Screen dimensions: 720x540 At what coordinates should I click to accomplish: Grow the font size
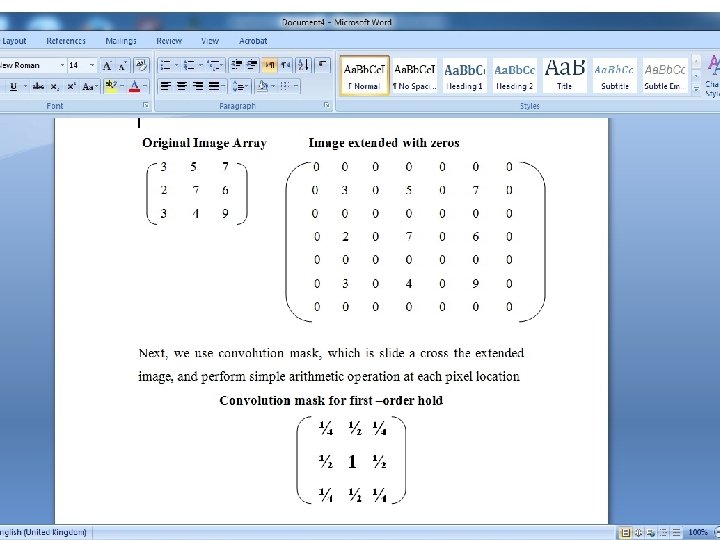pos(107,66)
